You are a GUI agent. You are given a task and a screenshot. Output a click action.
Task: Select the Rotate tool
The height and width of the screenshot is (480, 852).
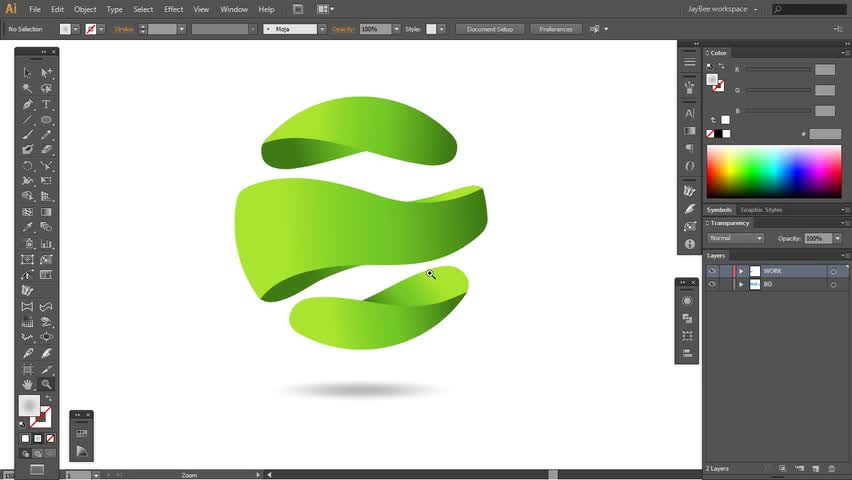(27, 165)
